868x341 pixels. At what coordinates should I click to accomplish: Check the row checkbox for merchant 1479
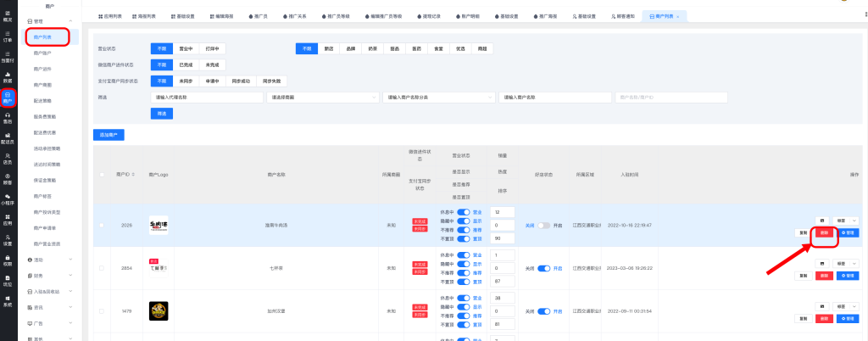pos(103,311)
